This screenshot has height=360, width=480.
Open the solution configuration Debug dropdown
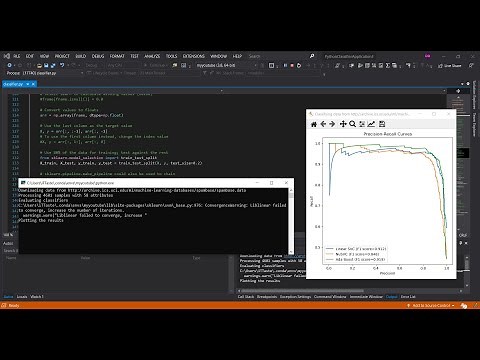(95, 65)
